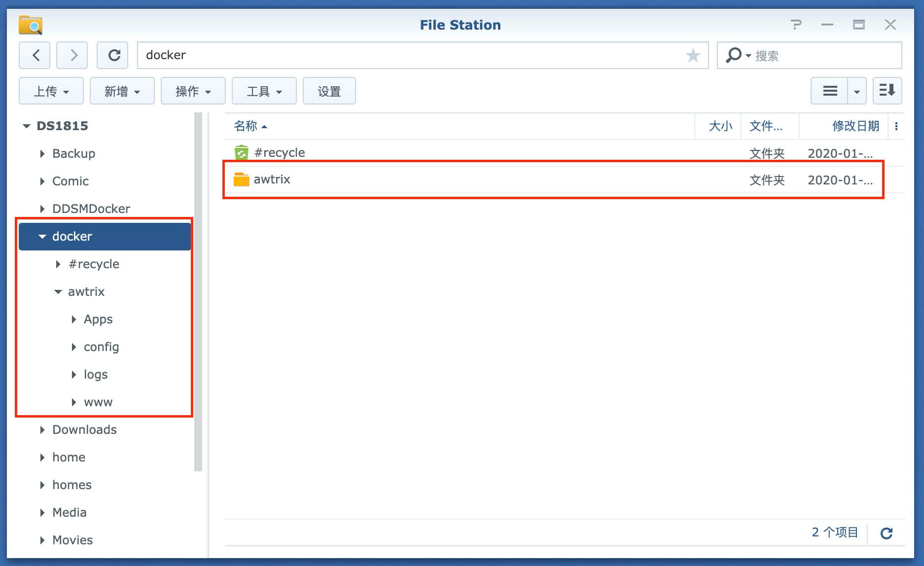This screenshot has height=566, width=924.
Task: Open the 新增 create dropdown
Action: tap(122, 91)
